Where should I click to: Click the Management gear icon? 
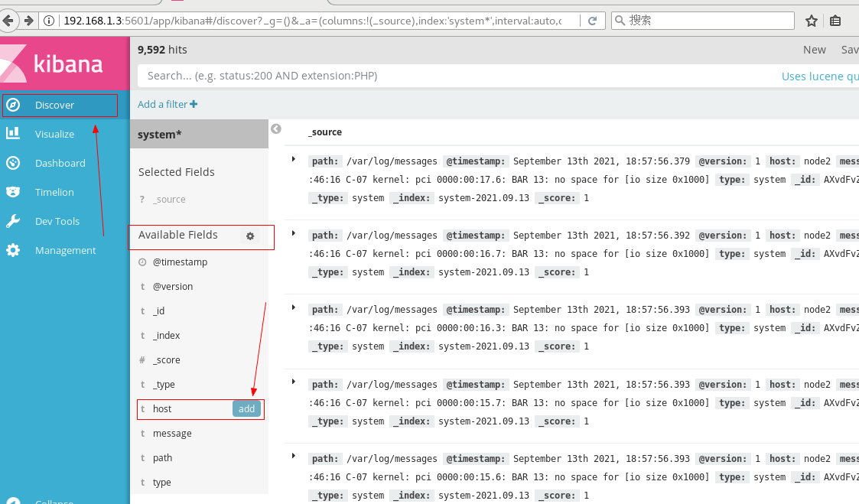pos(13,250)
